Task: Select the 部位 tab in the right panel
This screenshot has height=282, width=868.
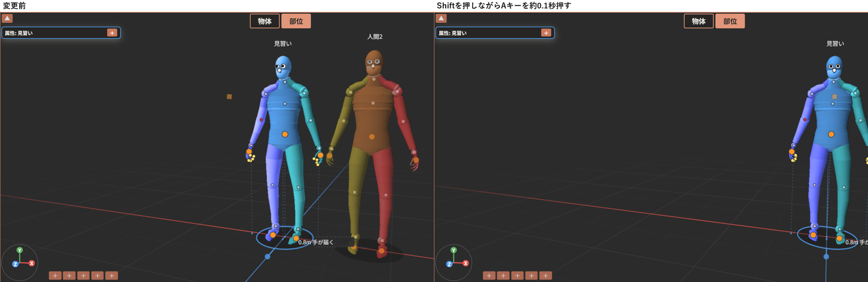Action: pyautogui.click(x=730, y=21)
